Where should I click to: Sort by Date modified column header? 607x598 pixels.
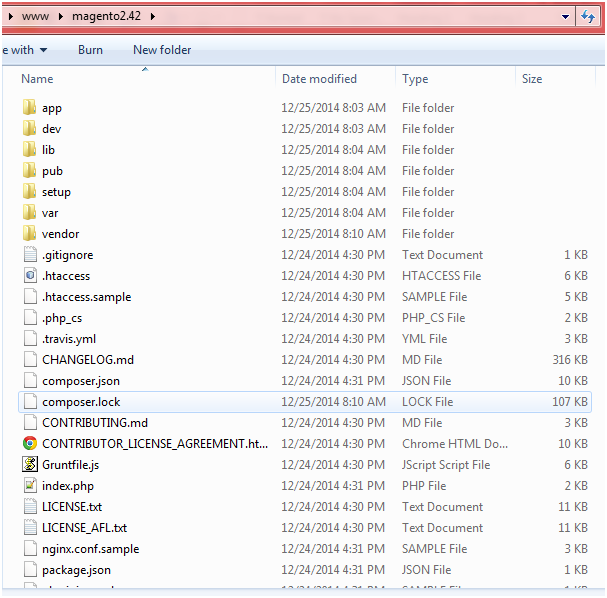(x=319, y=79)
